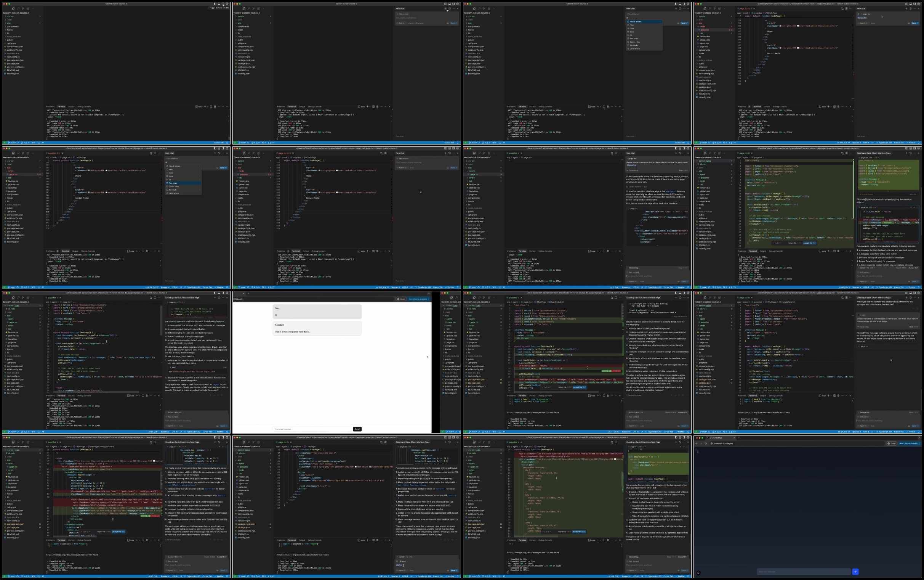Go back in the dark chat browser
The height and width of the screenshot is (580, 924).
[x=697, y=444]
